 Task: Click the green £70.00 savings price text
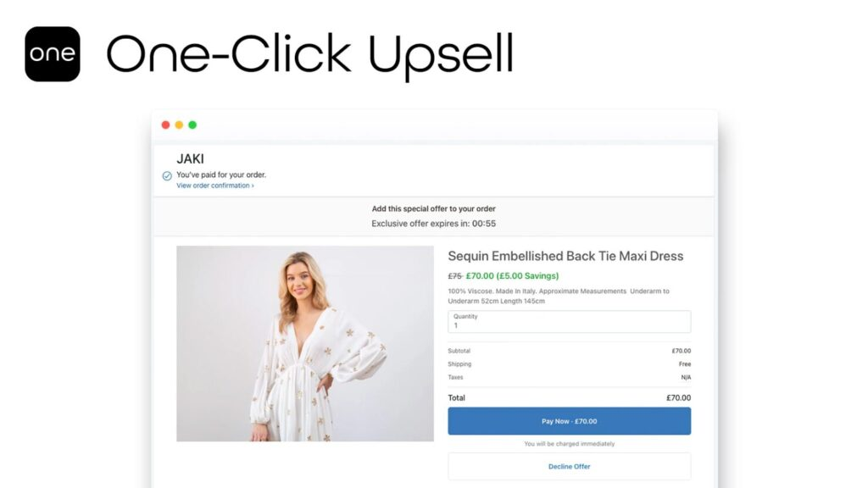(512, 275)
